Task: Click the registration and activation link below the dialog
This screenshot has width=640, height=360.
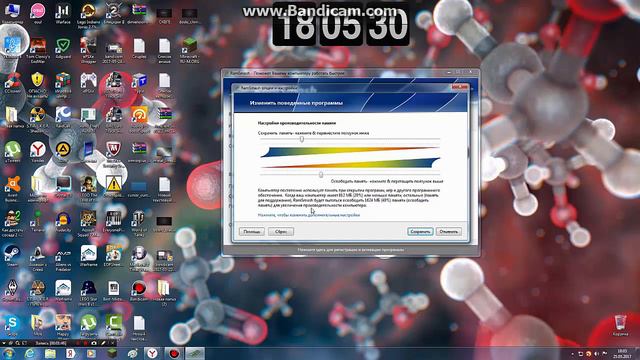Action: tap(351, 249)
